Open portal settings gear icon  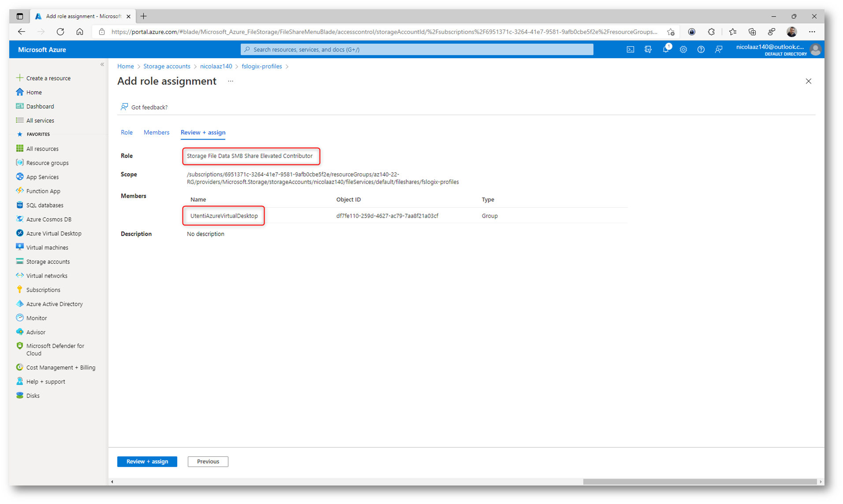point(683,49)
